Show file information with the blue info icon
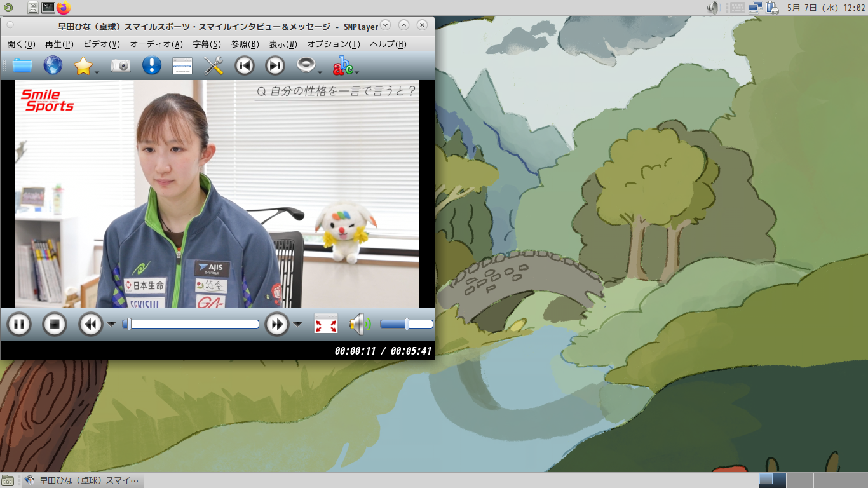The height and width of the screenshot is (488, 868). click(151, 65)
